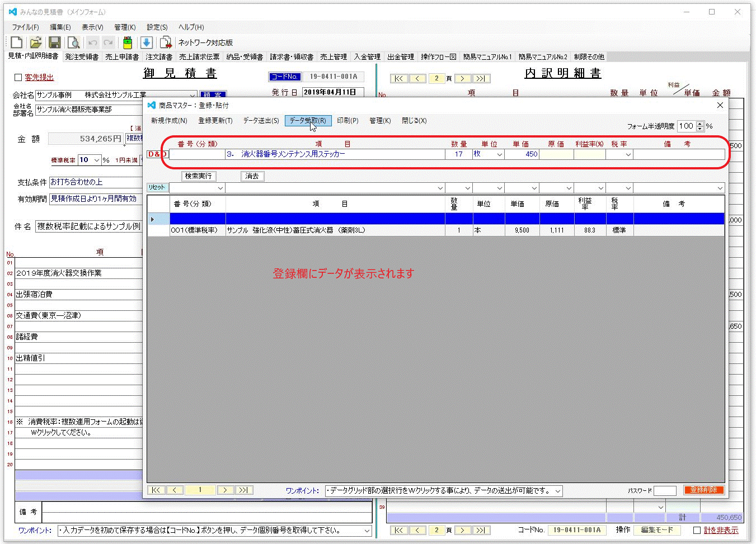Open 印刷(P) menu in product master
756x544 pixels.
coord(348,121)
